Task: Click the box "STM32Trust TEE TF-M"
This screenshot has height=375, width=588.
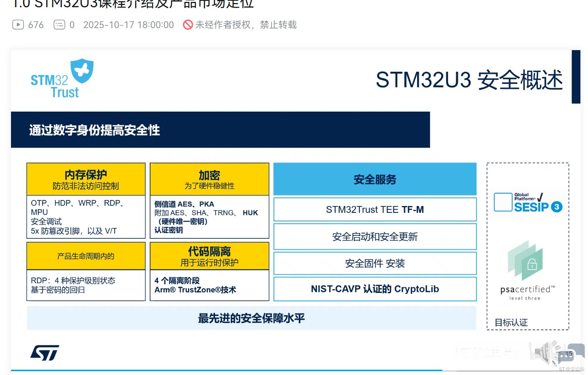Action: click(375, 210)
